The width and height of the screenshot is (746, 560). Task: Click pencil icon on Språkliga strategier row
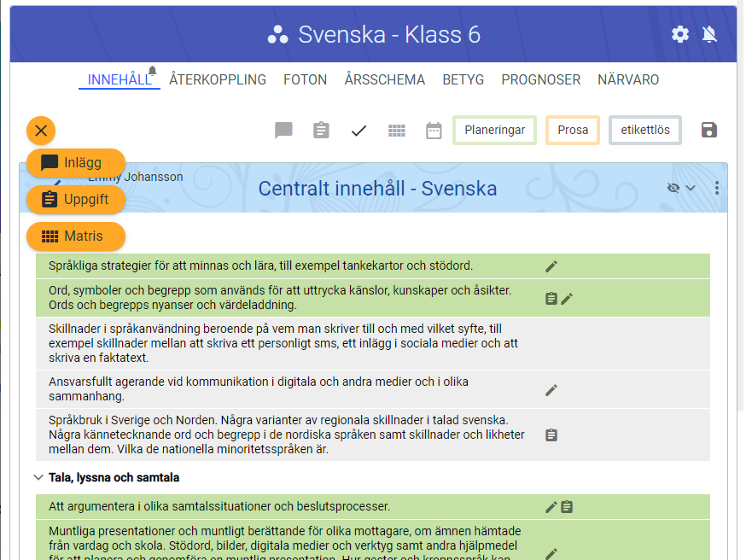point(551,266)
